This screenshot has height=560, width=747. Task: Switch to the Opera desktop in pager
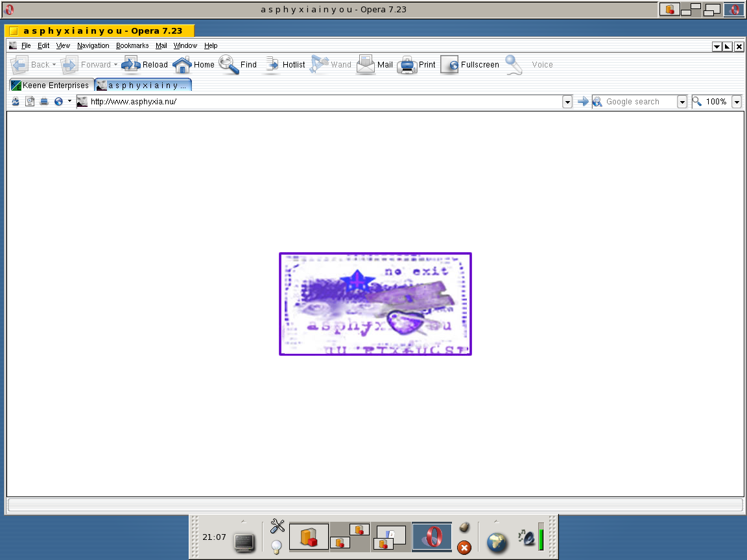[432, 537]
